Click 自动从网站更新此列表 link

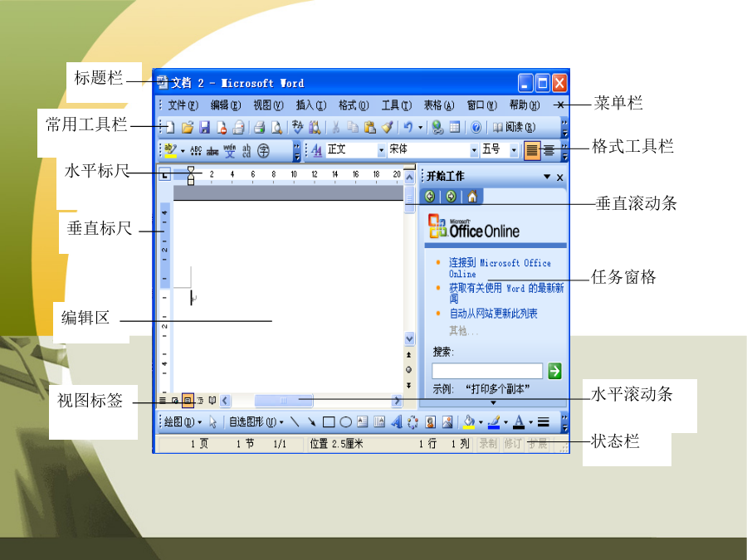coord(493,314)
